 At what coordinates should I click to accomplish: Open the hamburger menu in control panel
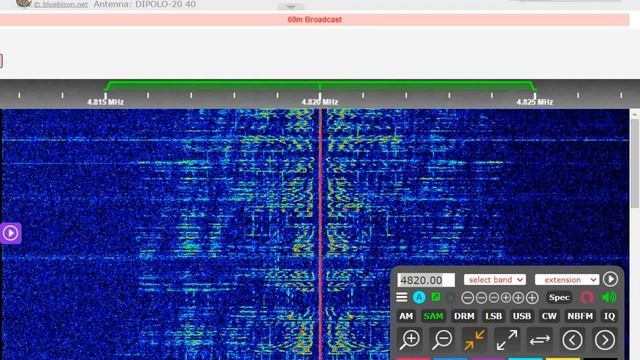point(402,297)
